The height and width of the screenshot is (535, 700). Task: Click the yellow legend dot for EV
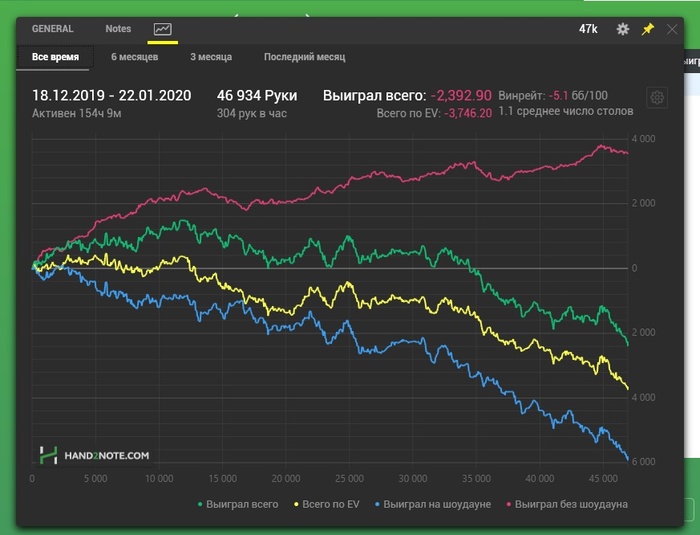pos(296,505)
